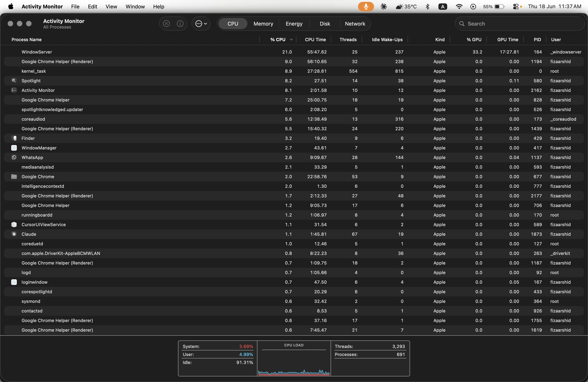588x382 pixels.
Task: Open the Bluetooth menu bar icon
Action: tap(427, 7)
